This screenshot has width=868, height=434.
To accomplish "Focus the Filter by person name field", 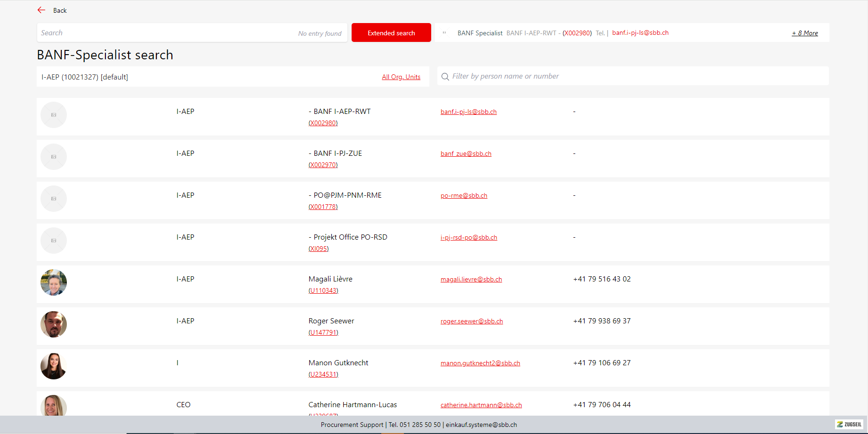I will [x=635, y=76].
